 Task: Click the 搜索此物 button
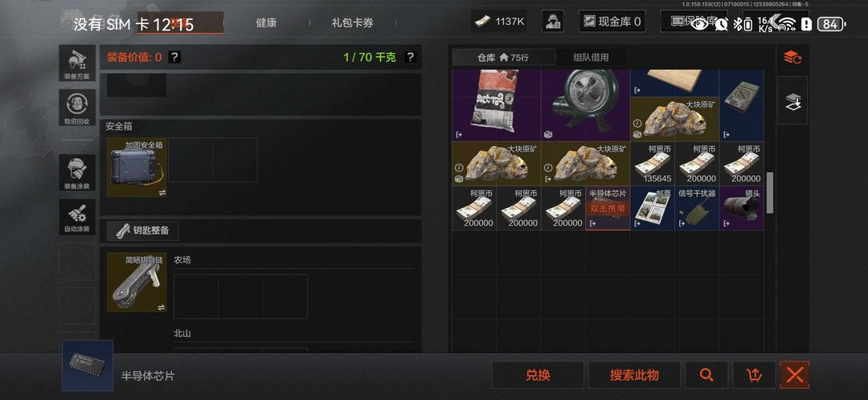coord(634,375)
